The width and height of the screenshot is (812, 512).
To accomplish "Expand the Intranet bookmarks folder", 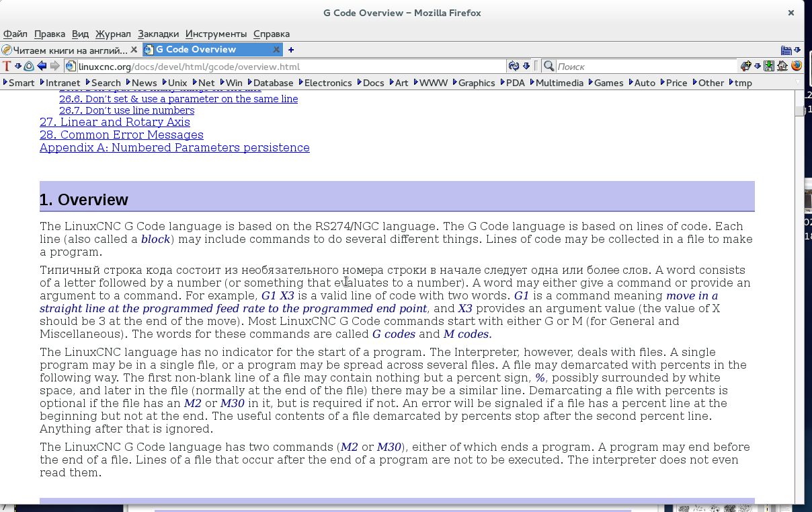I will pyautogui.click(x=60, y=83).
